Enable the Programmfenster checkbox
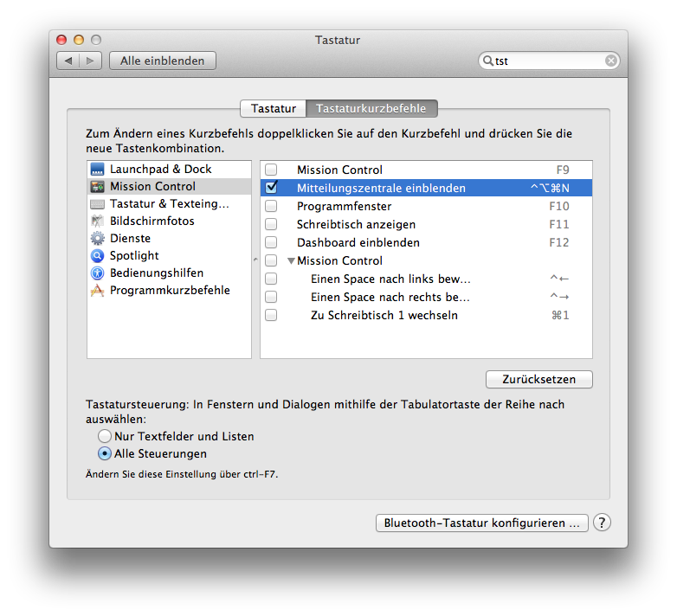The image size is (677, 616). (x=271, y=206)
